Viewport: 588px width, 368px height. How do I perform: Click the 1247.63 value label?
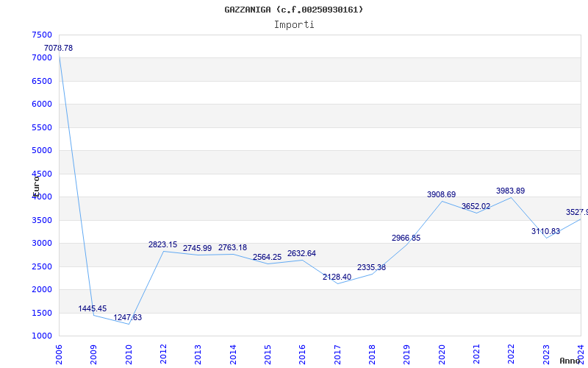(127, 318)
